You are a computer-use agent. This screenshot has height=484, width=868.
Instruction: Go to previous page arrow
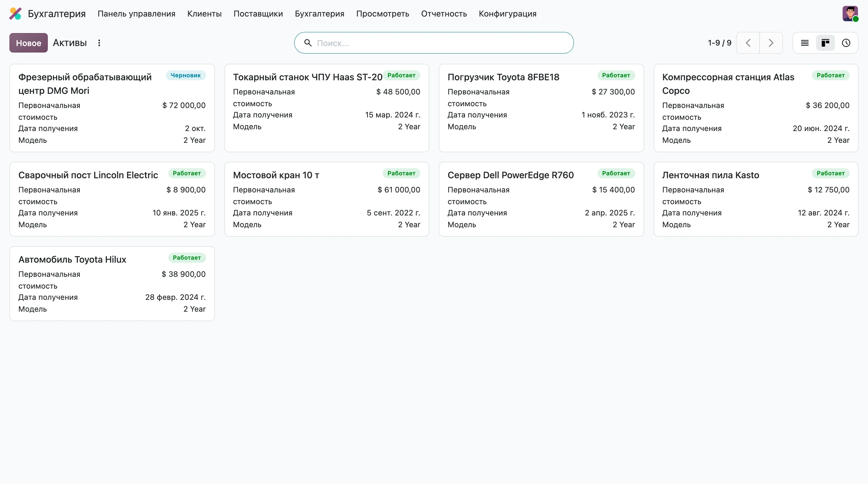[x=748, y=43]
